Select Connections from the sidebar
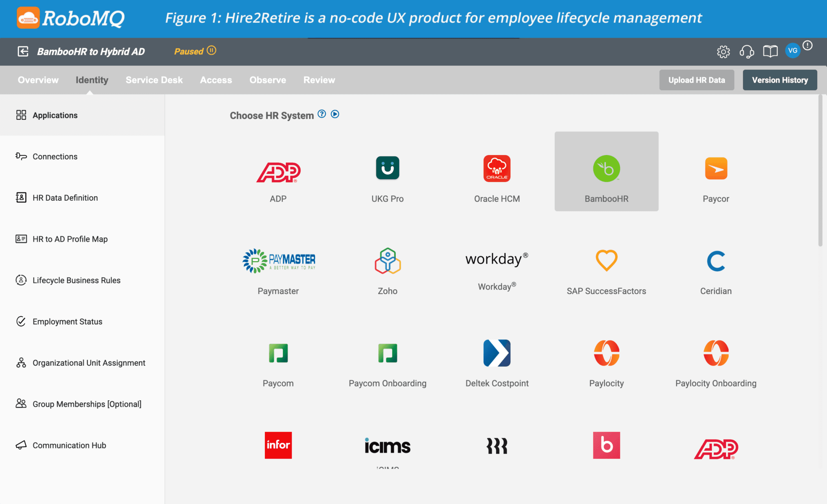 pos(54,156)
